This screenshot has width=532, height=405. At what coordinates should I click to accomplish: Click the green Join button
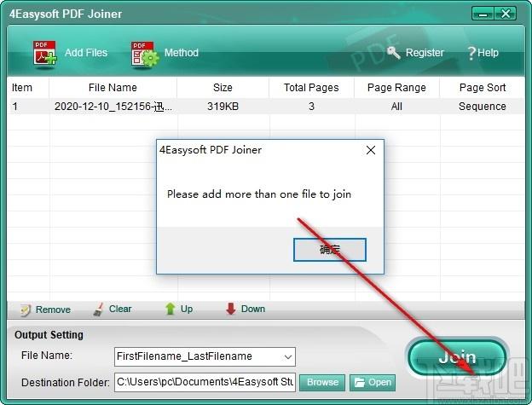coord(457,357)
